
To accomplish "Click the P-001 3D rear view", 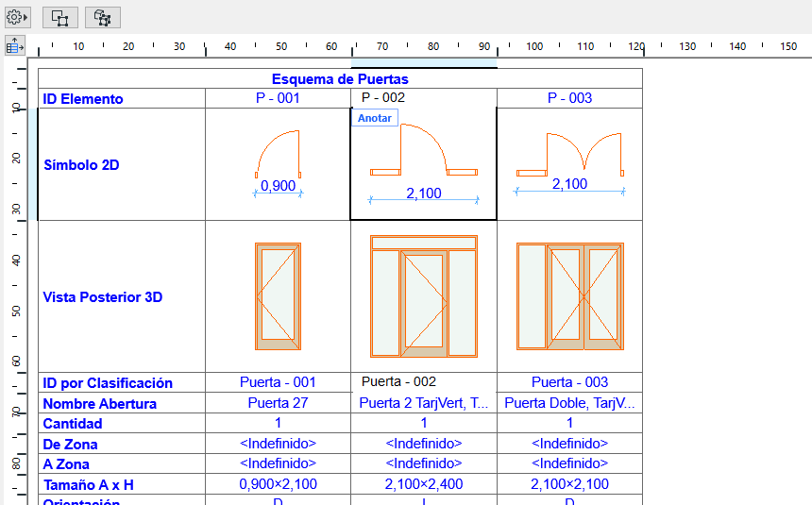I will point(279,296).
